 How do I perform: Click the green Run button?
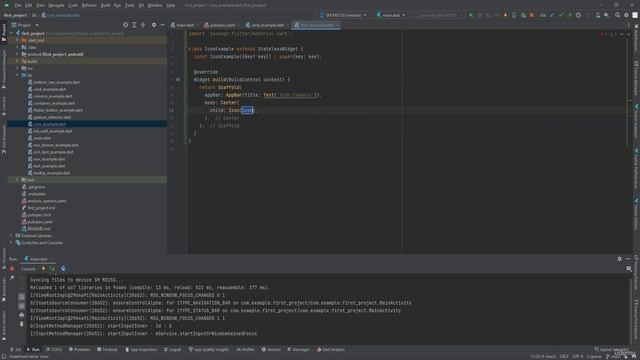click(x=471, y=15)
